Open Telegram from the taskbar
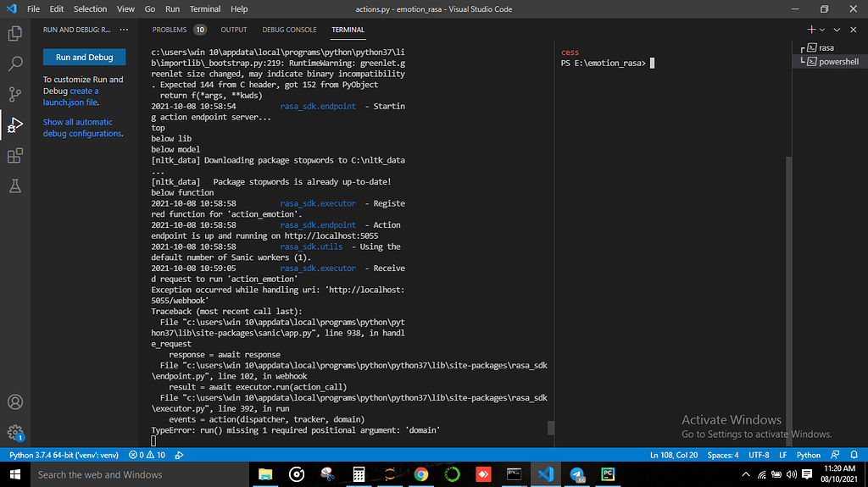Image resolution: width=868 pixels, height=487 pixels. 577,474
